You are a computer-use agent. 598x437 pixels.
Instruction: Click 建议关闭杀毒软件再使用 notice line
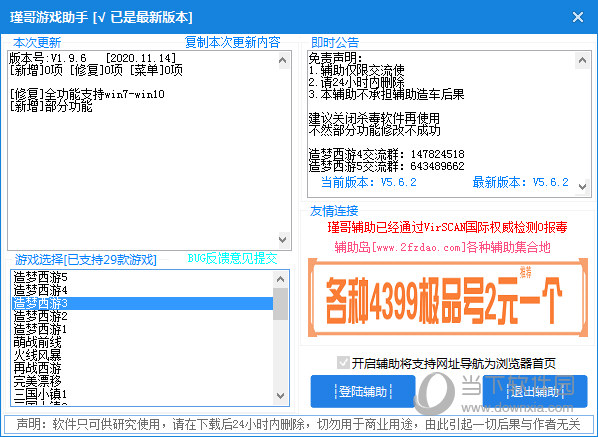(x=374, y=118)
